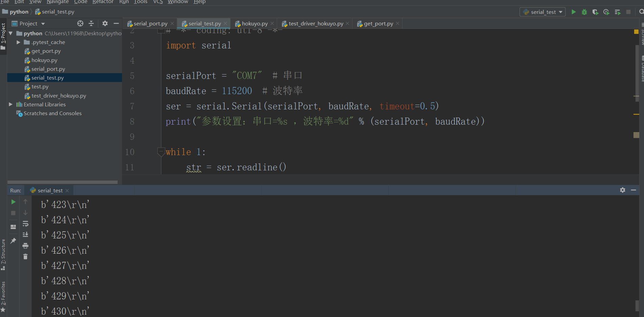The height and width of the screenshot is (317, 644).
Task: Select hokuyo.py in the project tree
Action: coord(44,60)
